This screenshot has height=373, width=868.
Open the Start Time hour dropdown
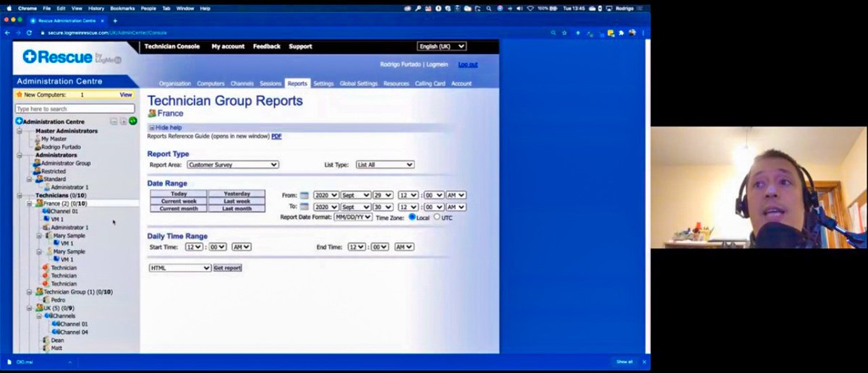(193, 246)
